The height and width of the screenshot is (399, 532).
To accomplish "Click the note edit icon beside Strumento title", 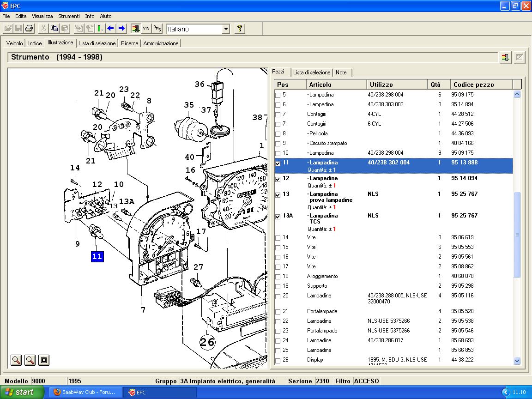I will pyautogui.click(x=520, y=57).
